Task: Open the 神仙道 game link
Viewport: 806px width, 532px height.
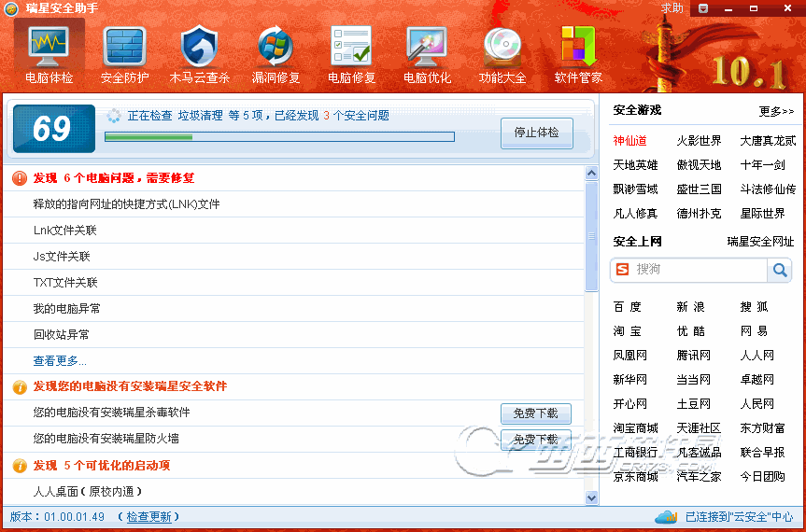Action: pos(629,141)
